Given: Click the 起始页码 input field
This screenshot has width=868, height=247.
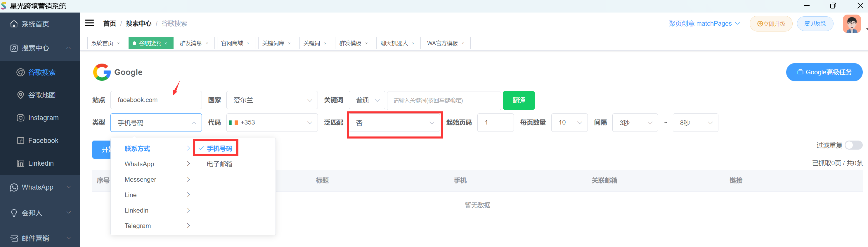Looking at the screenshot, I should point(495,122).
